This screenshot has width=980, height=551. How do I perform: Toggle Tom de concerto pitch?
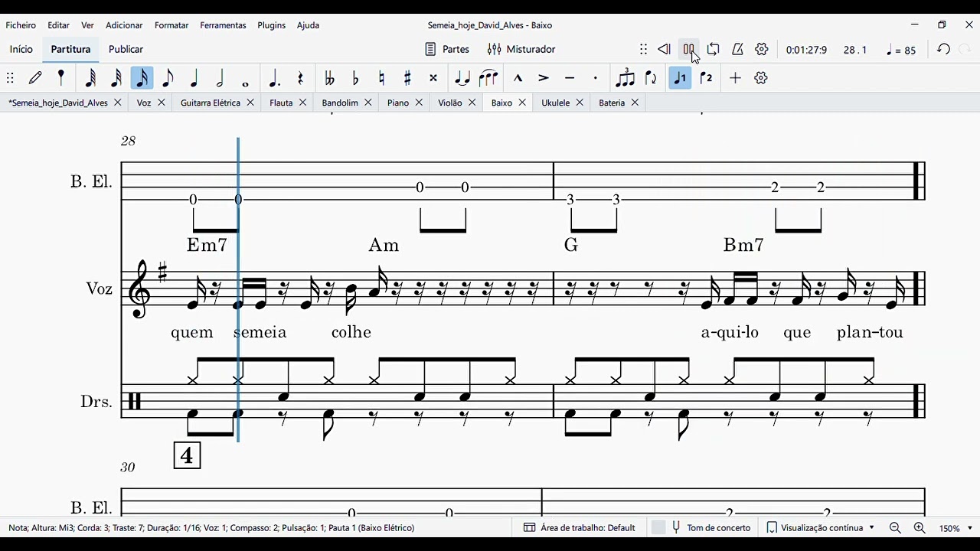pos(710,528)
